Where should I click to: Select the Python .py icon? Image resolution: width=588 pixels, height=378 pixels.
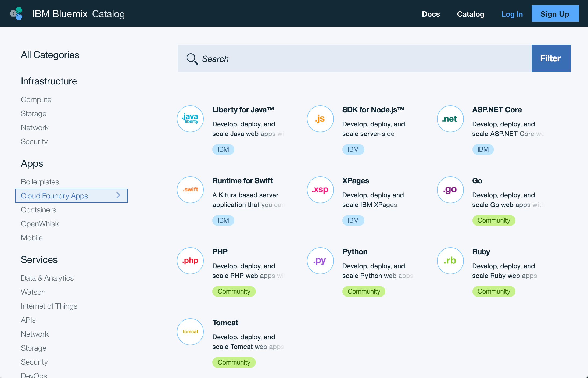(320, 261)
